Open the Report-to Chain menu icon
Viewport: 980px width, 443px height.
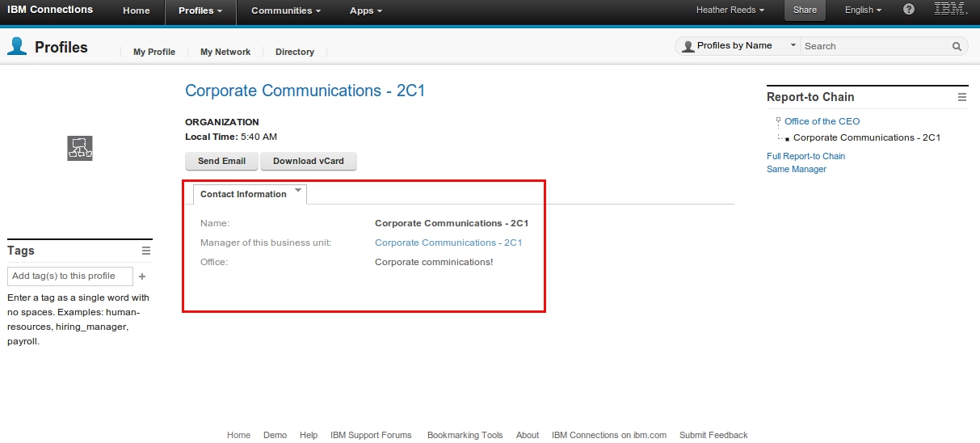tap(961, 97)
